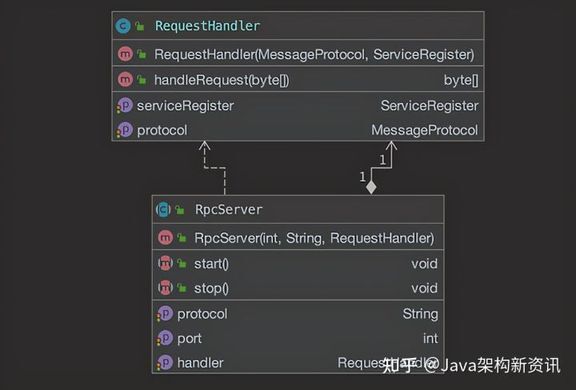This screenshot has height=390, width=576.
Task: Select the protocol field in RequestHandler
Action: click(x=298, y=130)
